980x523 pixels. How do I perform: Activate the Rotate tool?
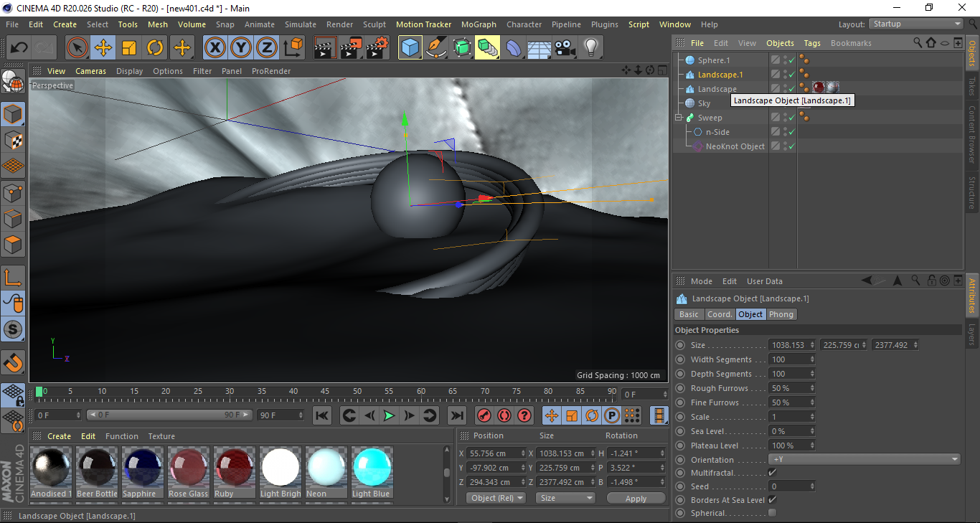point(155,48)
